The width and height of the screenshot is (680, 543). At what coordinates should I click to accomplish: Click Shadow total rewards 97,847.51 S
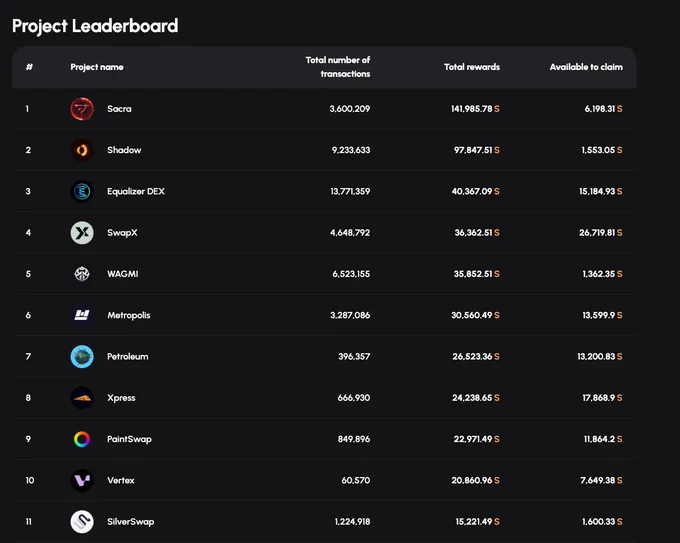click(477, 150)
